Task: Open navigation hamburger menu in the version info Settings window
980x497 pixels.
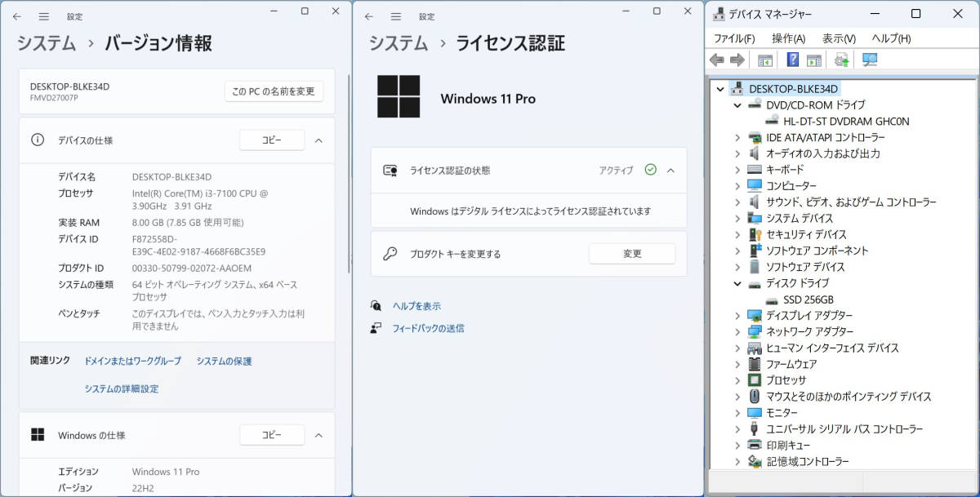Action: [44, 16]
